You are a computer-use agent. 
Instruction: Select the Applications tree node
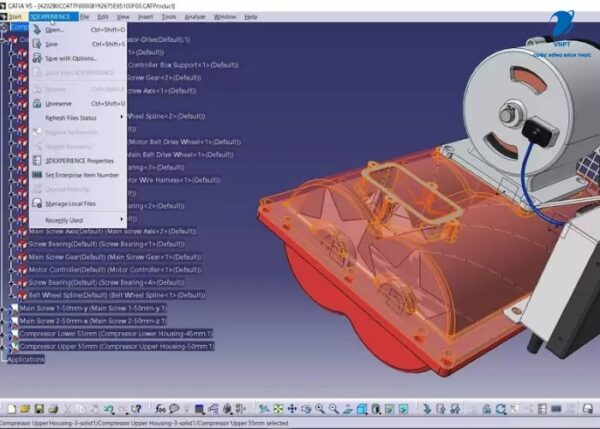click(x=26, y=359)
